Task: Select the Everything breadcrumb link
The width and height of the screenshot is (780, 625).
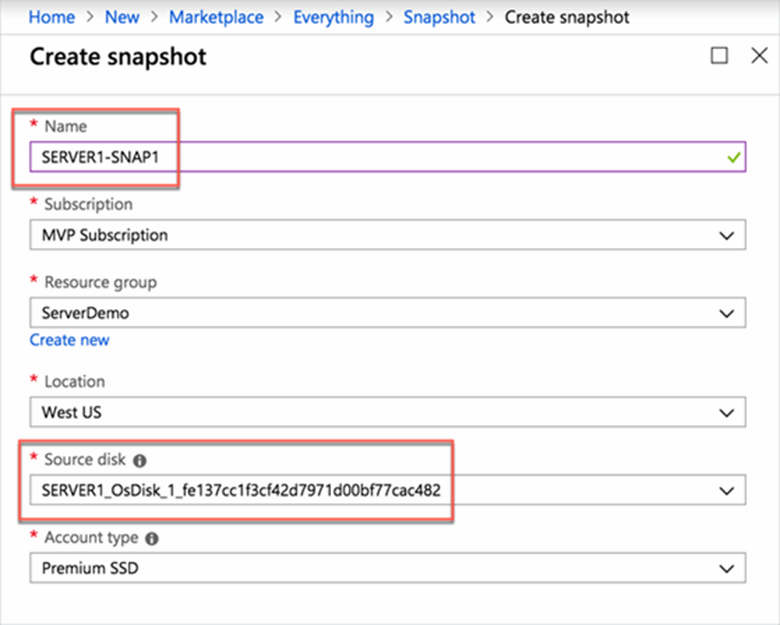Action: pyautogui.click(x=333, y=17)
